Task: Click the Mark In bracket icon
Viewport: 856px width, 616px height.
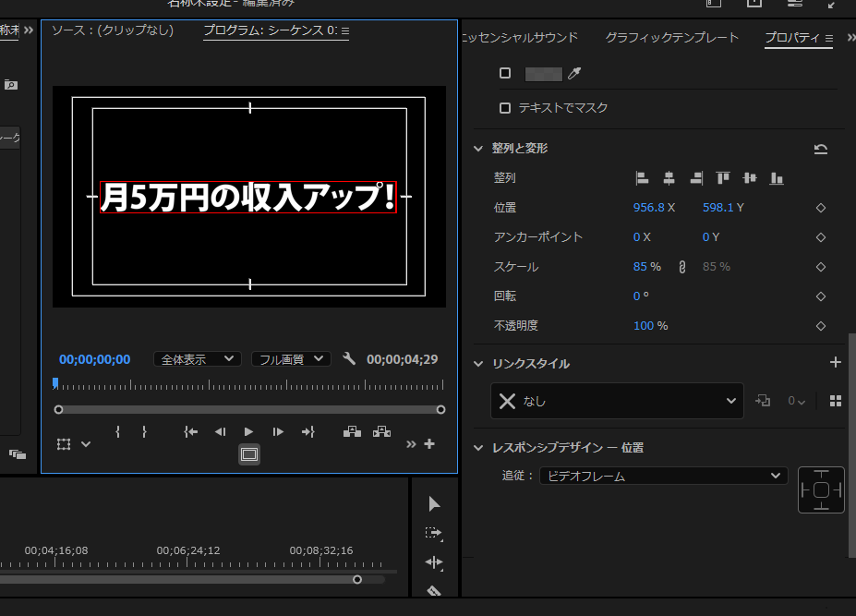Action: tap(117, 431)
